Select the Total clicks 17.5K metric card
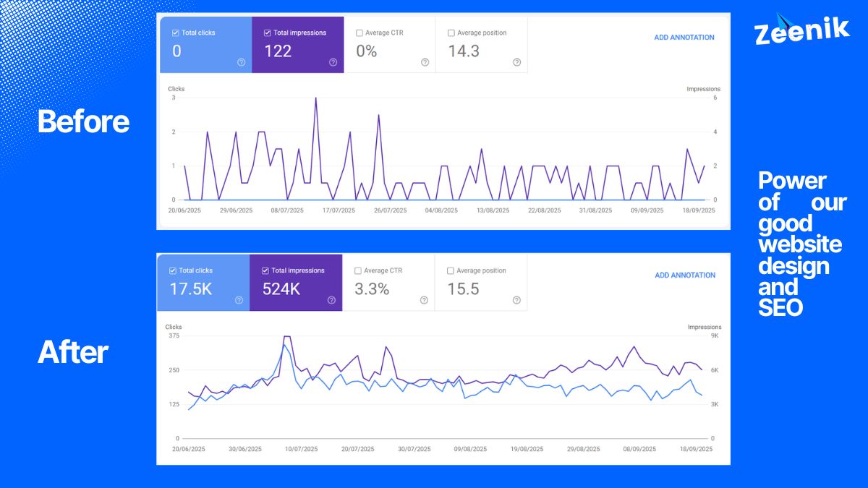The width and height of the screenshot is (868, 488). (203, 283)
